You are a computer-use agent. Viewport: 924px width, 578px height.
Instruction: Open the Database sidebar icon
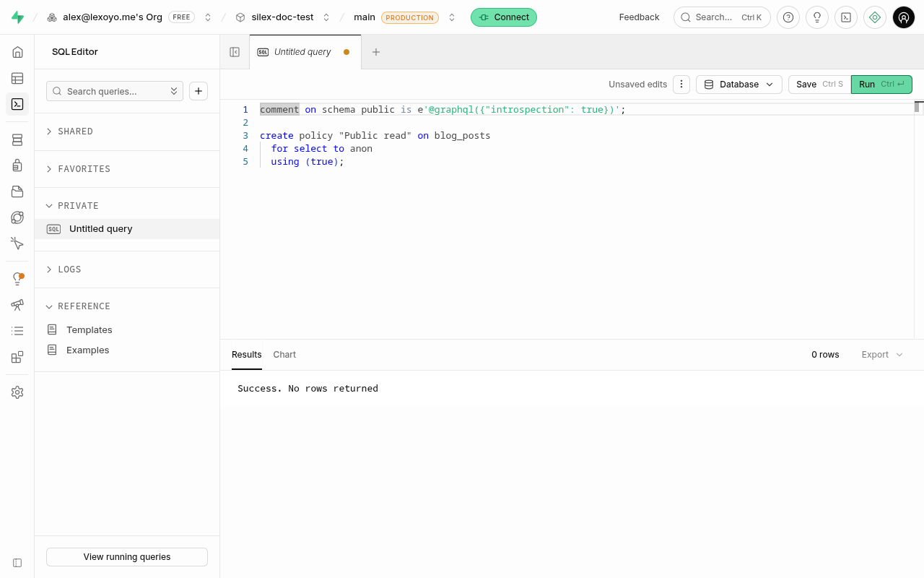pos(17,139)
